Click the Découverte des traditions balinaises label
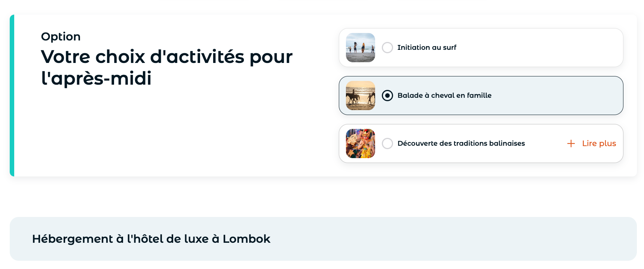 461,143
